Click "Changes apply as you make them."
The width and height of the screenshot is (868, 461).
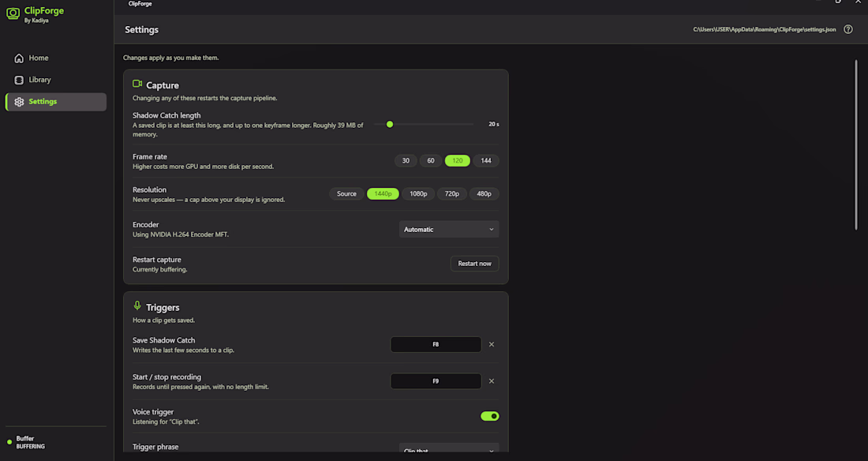pyautogui.click(x=170, y=58)
